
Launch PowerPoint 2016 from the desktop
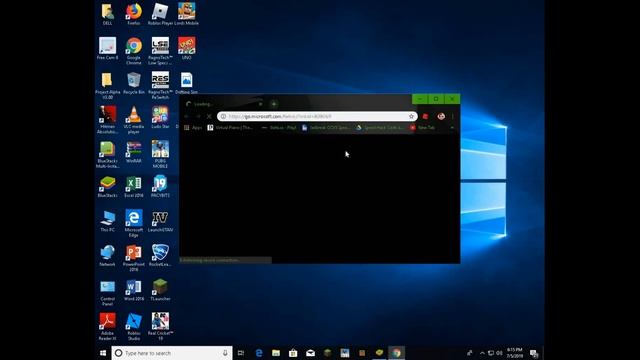[133, 258]
